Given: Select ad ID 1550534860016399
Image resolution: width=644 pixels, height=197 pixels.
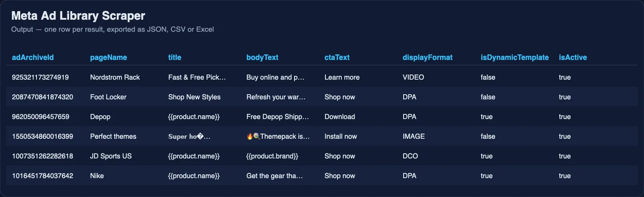Looking at the screenshot, I should [x=43, y=137].
